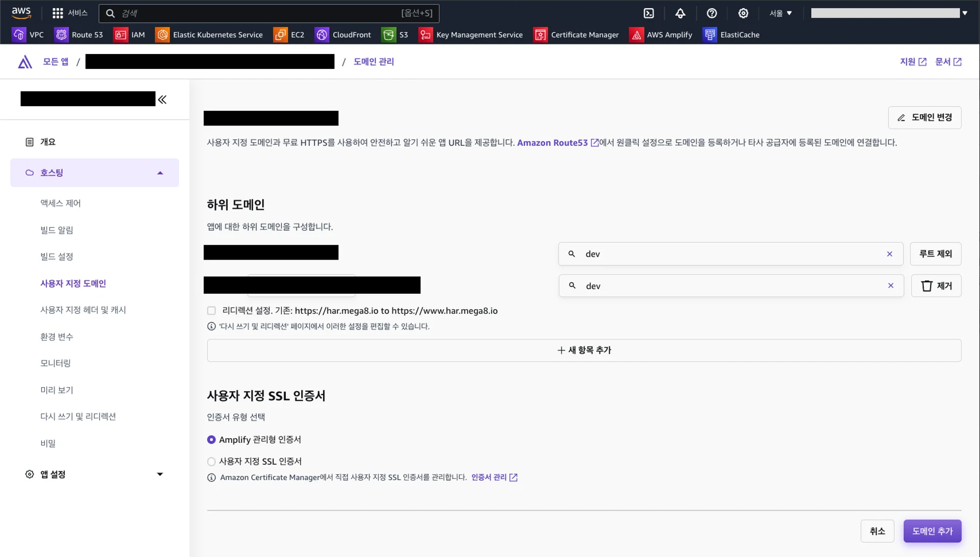Open the 서울 region dropdown
This screenshot has height=557, width=980.
(780, 13)
